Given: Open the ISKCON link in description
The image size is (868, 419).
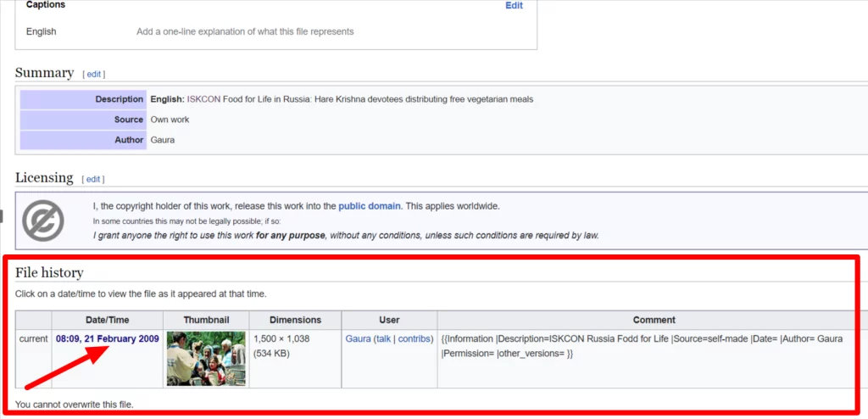Looking at the screenshot, I should 203,99.
